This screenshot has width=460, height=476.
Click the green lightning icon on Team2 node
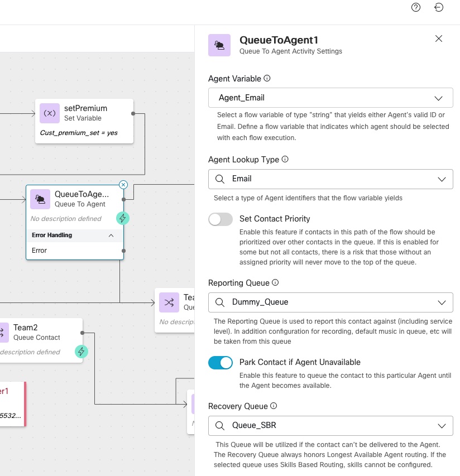click(82, 352)
